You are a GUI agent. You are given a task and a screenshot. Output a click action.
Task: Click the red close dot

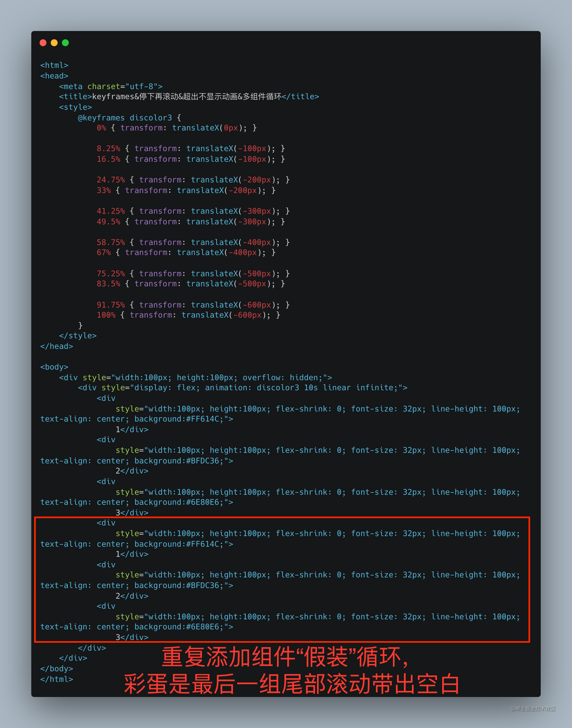[x=43, y=42]
